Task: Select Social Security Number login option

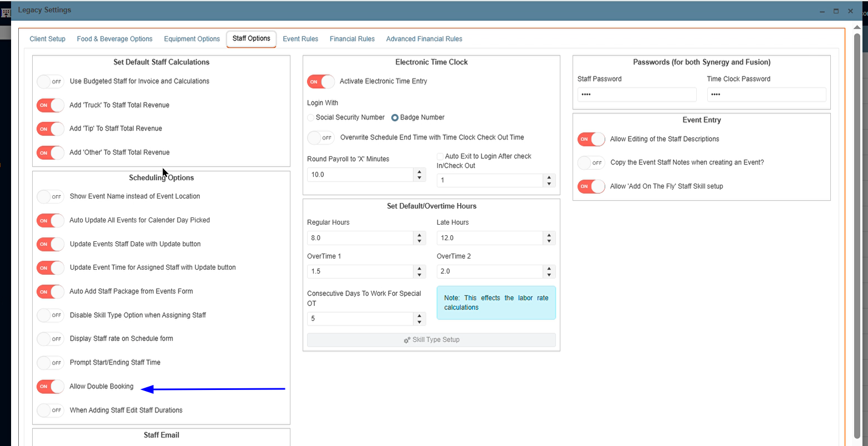Action: tap(311, 118)
